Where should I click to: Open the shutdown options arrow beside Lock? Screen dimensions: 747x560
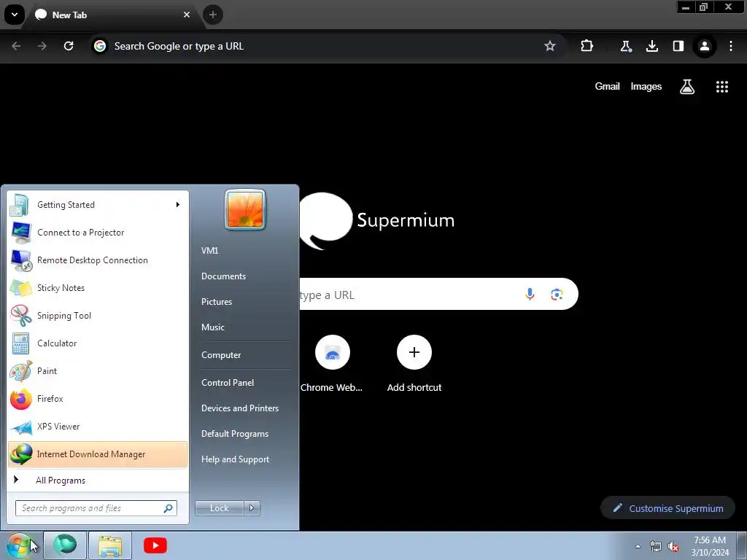coord(252,508)
